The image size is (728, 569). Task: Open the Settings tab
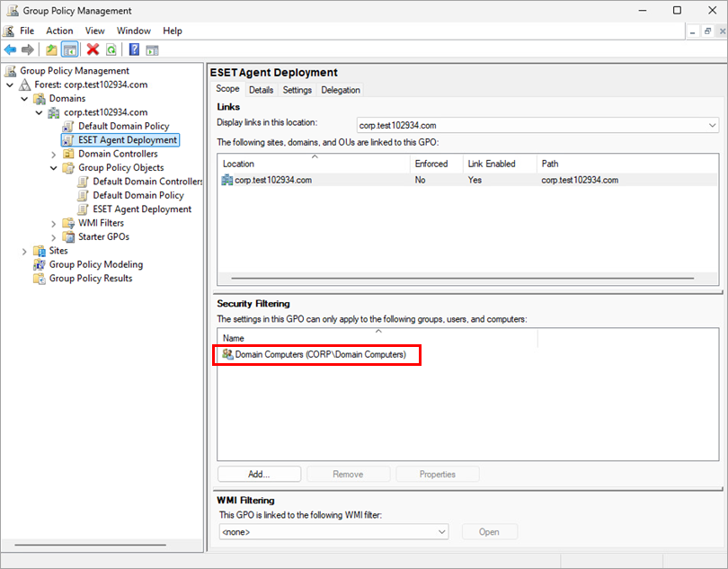[x=297, y=90]
